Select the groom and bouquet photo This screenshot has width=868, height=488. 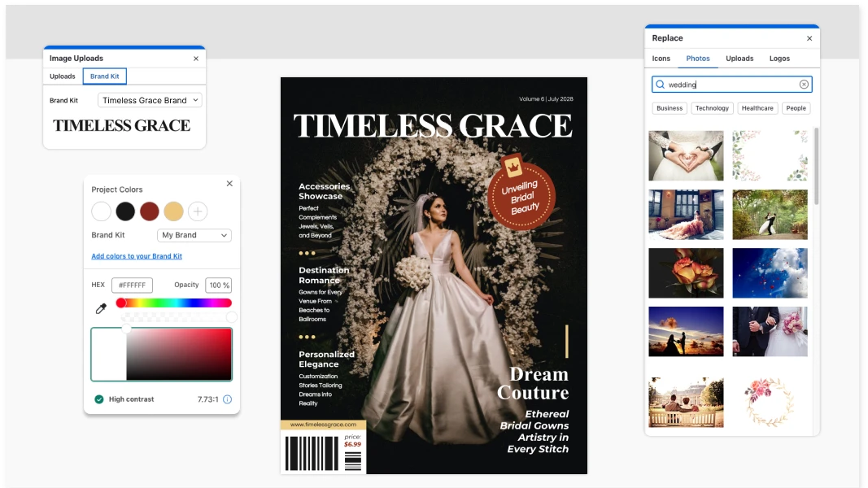[770, 332]
